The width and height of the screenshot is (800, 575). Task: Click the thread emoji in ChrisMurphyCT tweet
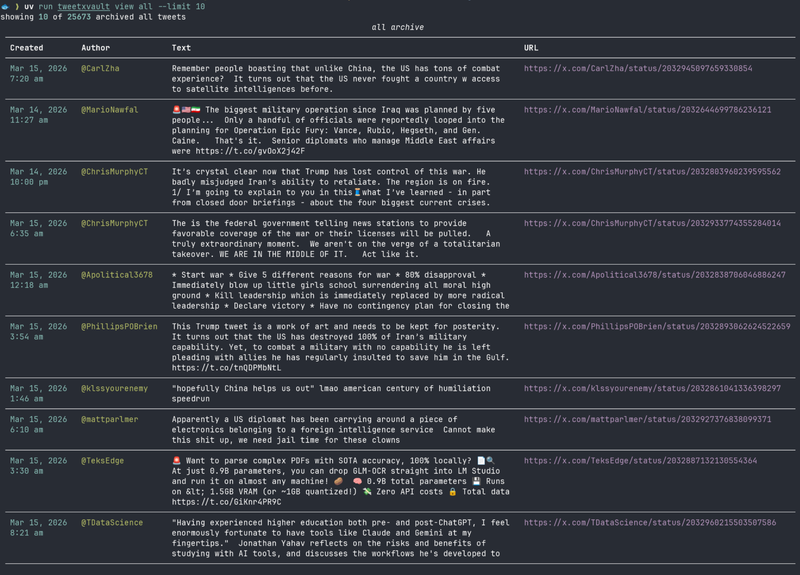(x=357, y=192)
